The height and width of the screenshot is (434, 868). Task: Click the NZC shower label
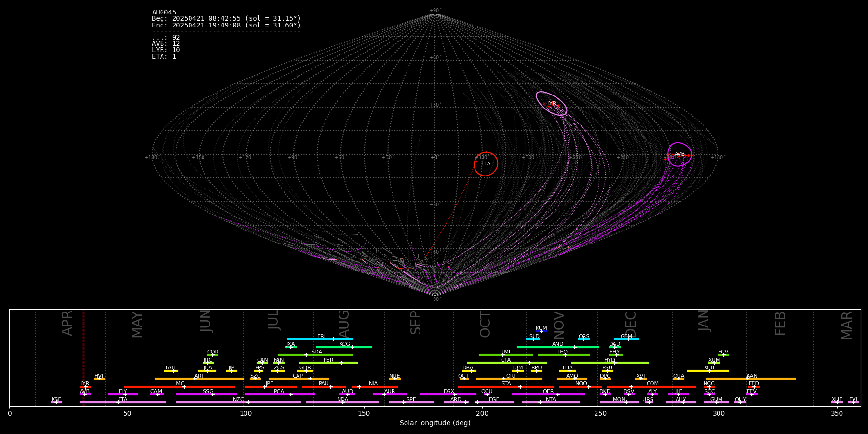(238, 400)
